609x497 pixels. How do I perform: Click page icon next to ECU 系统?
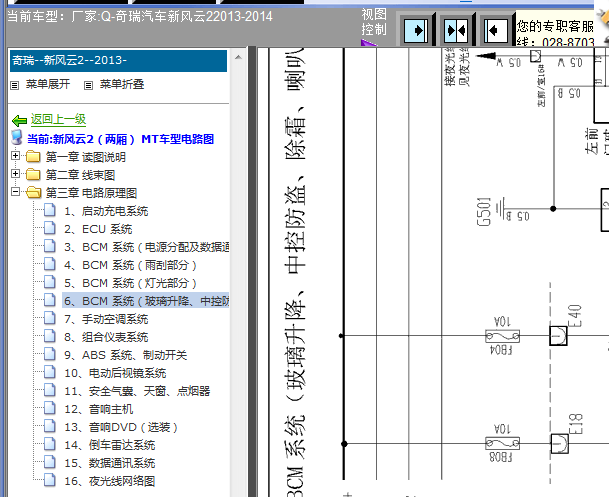point(50,228)
